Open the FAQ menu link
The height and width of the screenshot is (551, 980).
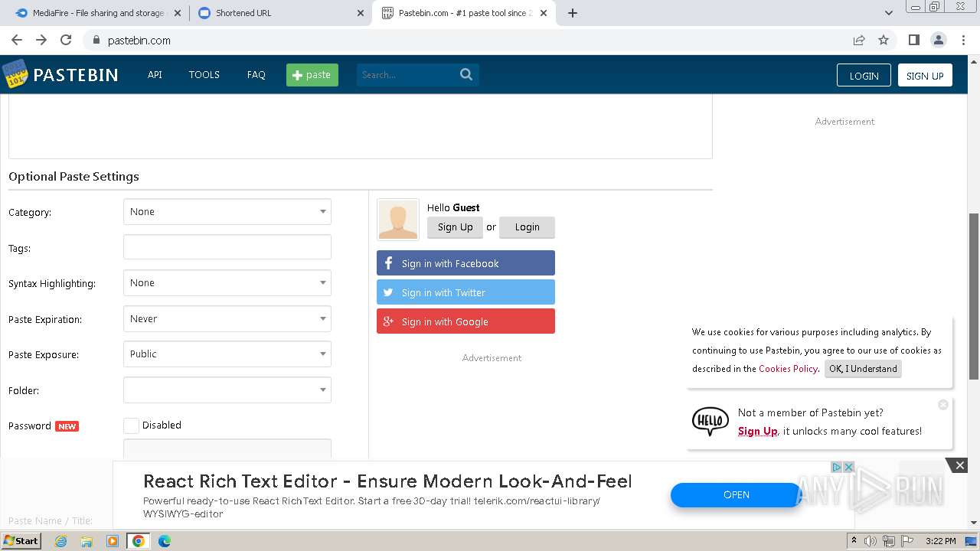click(x=256, y=75)
